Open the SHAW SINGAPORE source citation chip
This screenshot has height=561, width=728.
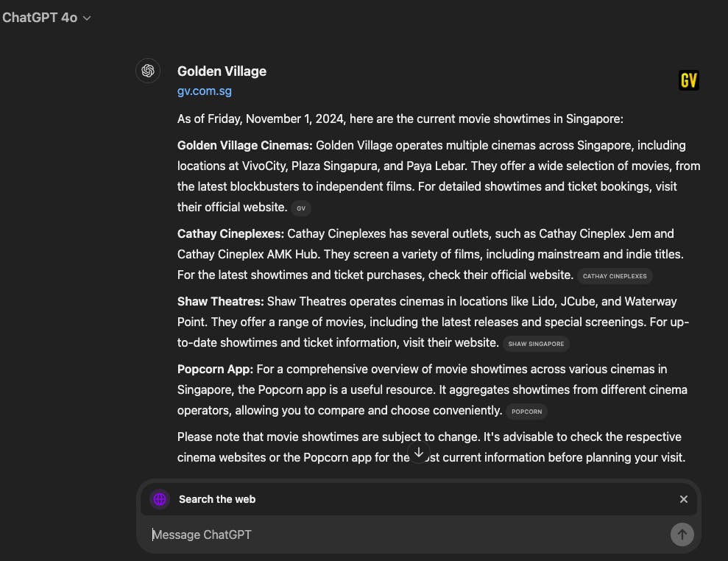coord(537,344)
